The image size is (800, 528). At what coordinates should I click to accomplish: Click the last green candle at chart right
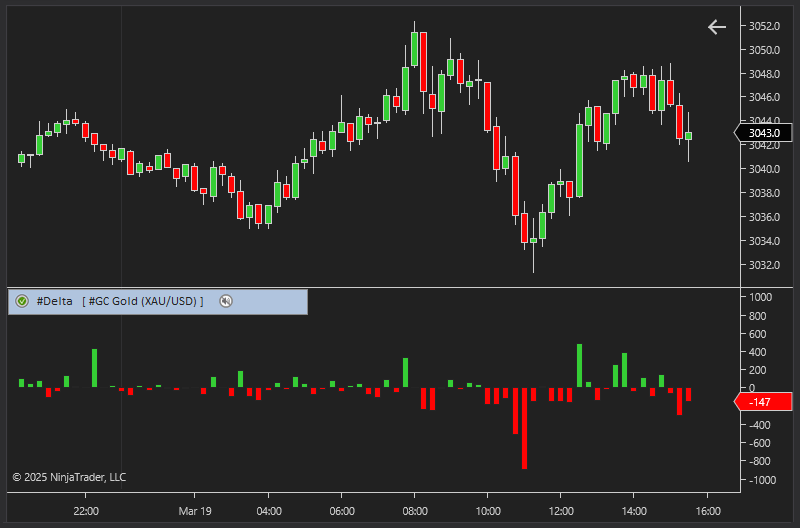pos(688,136)
